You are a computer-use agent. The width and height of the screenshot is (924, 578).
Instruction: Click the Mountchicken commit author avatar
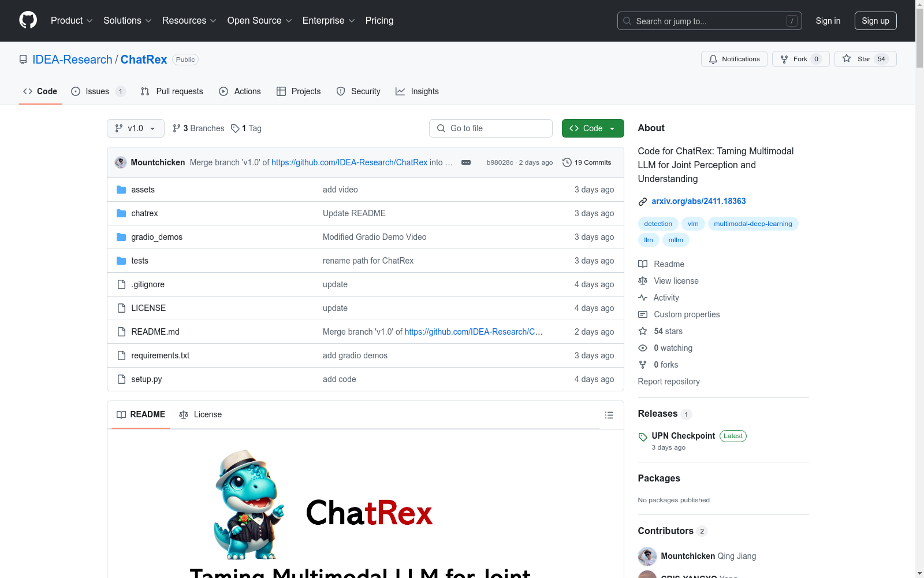point(121,162)
